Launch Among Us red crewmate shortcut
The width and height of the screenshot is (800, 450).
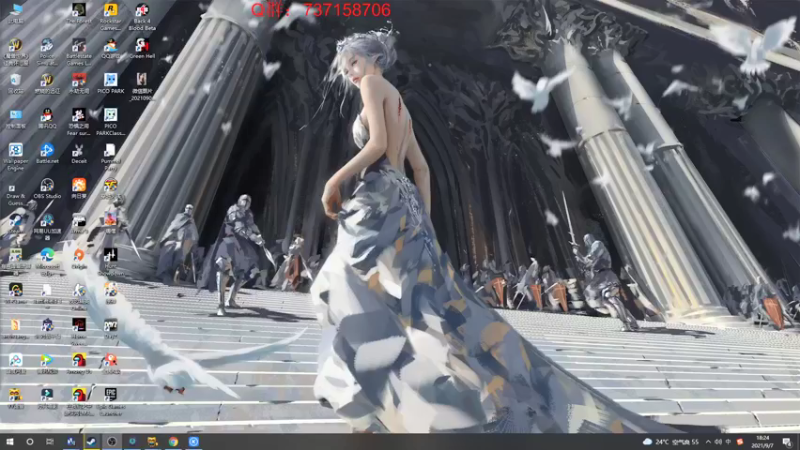(x=79, y=365)
